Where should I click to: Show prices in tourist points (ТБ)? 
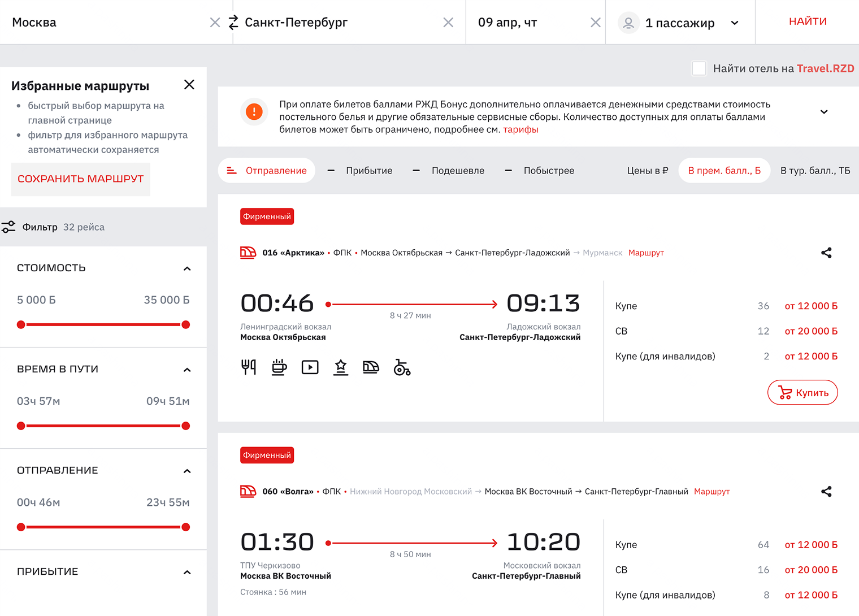[x=815, y=171]
